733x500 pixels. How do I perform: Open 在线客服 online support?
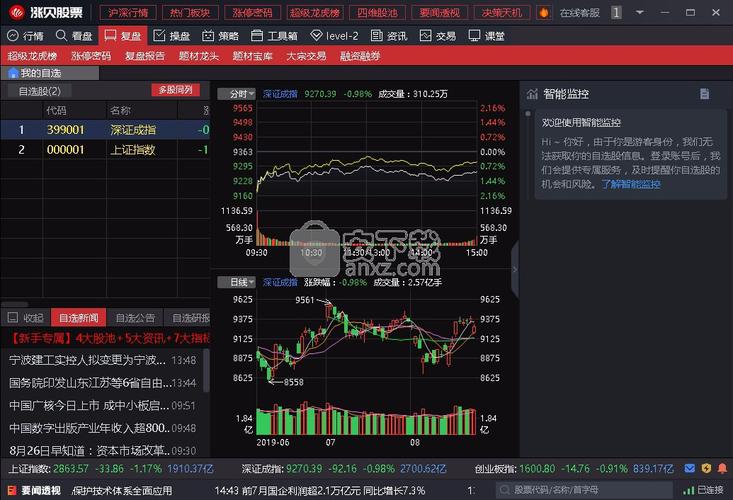(580, 13)
